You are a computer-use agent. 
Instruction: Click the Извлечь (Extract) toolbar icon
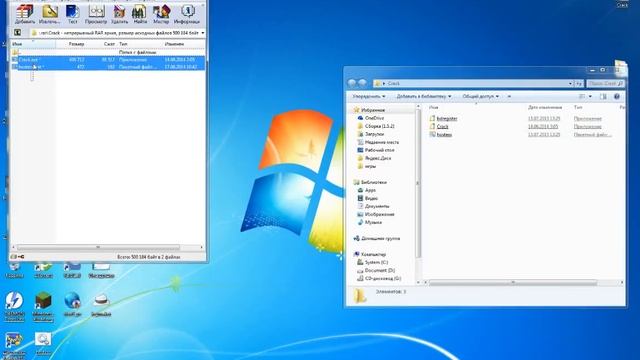pyautogui.click(x=49, y=13)
